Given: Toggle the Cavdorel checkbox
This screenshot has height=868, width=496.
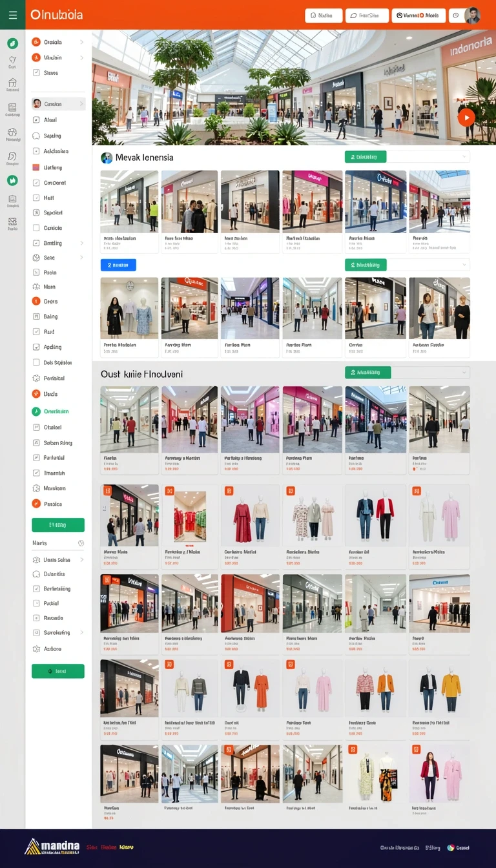Looking at the screenshot, I should coord(36,183).
